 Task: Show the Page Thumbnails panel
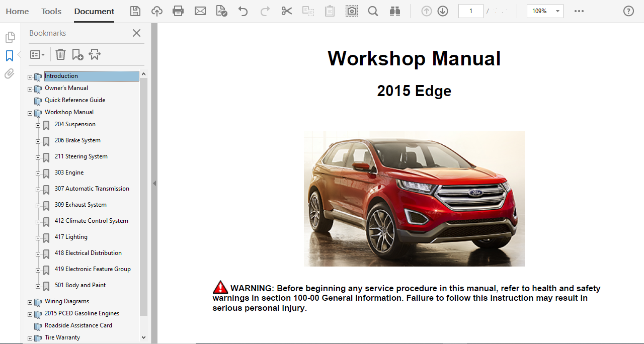tap(10, 37)
